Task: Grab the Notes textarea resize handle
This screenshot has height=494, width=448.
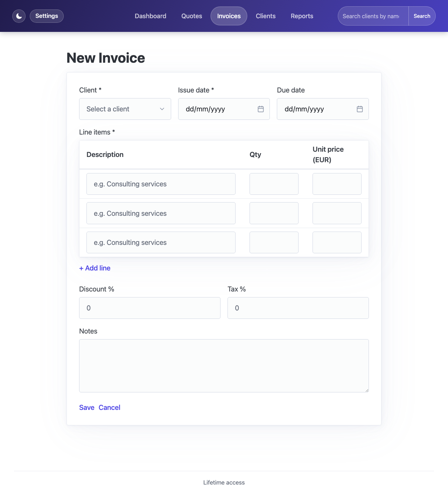Action: click(366, 390)
